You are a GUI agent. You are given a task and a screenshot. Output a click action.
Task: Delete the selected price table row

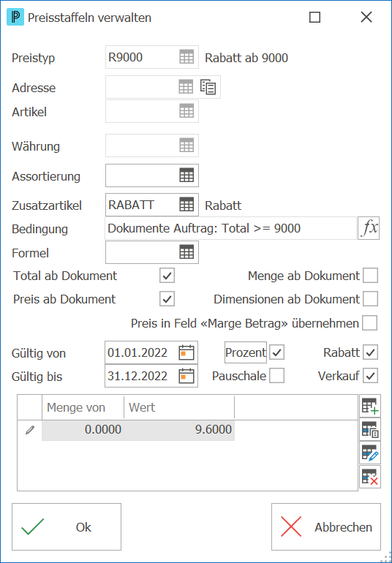click(370, 477)
